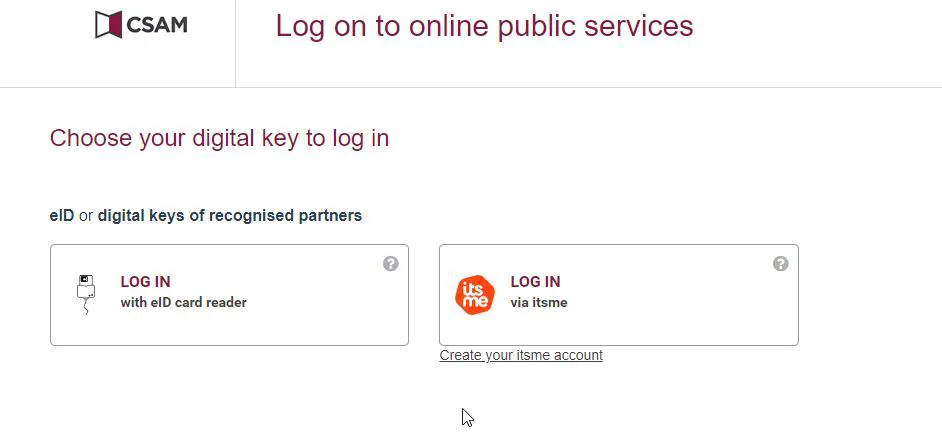Click the vertical divider beside the CSAM logo
This screenshot has height=447, width=942.
(x=235, y=43)
